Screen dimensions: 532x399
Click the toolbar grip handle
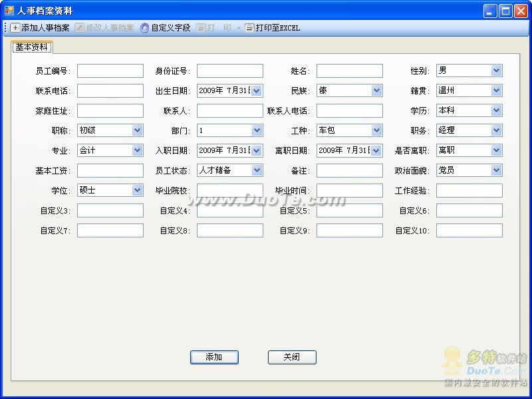point(5,28)
